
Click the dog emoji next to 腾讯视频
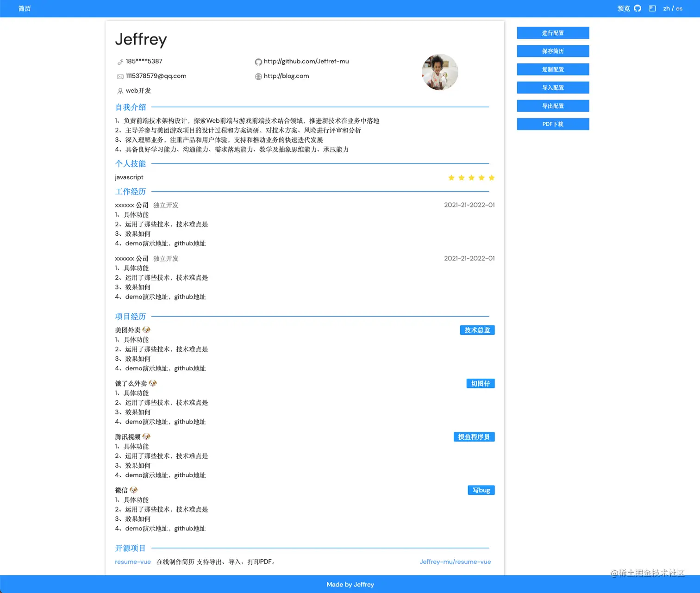[147, 437]
